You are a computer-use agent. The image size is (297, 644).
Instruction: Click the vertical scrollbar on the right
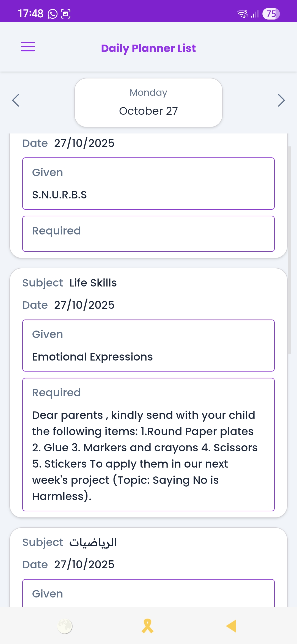tap(289, 250)
